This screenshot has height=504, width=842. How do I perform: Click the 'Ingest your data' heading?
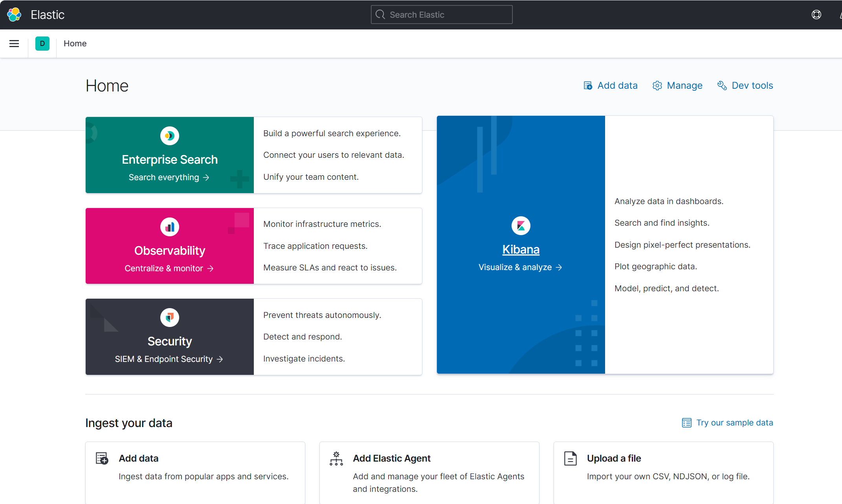[x=129, y=423]
